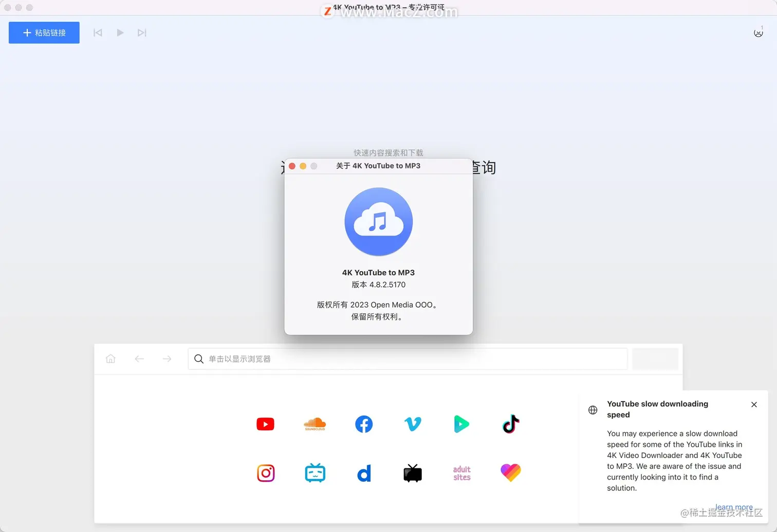Screen dimensions: 777x532
Task: Open the smiley feedback icon
Action: [758, 32]
